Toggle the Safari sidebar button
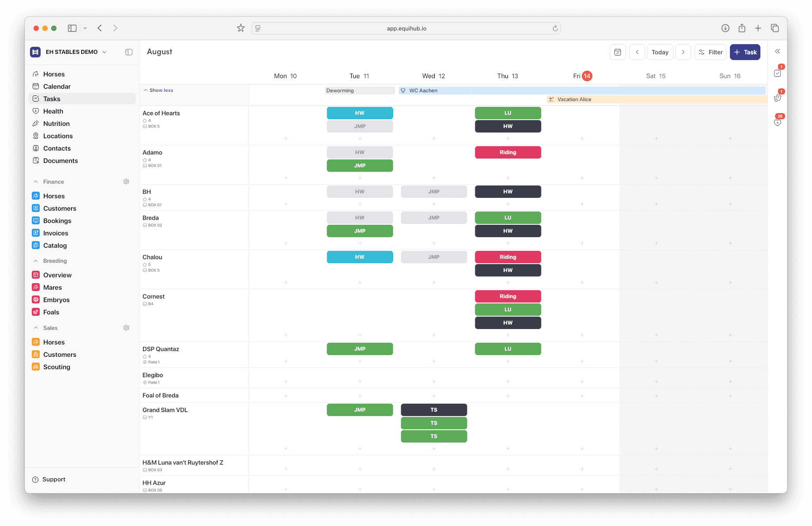Viewport: 812px width, 526px height. 72,28
